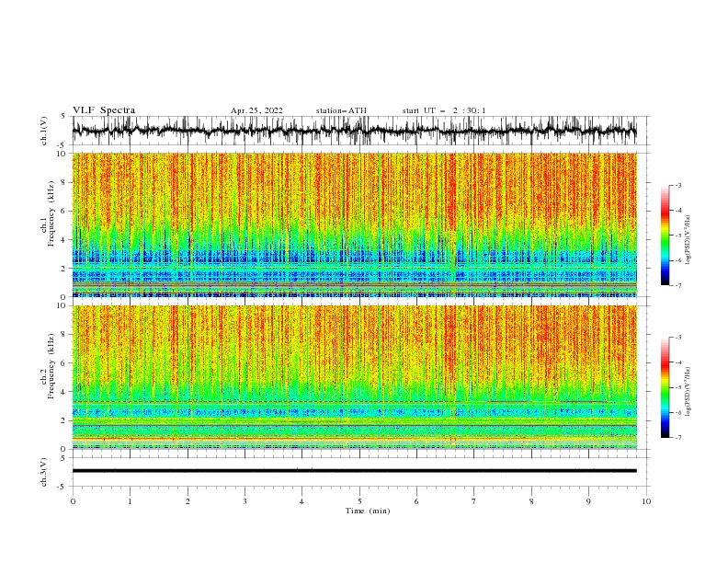Click the time axis tick '9'
Viewport: 728px width, 563px height.
pos(588,501)
